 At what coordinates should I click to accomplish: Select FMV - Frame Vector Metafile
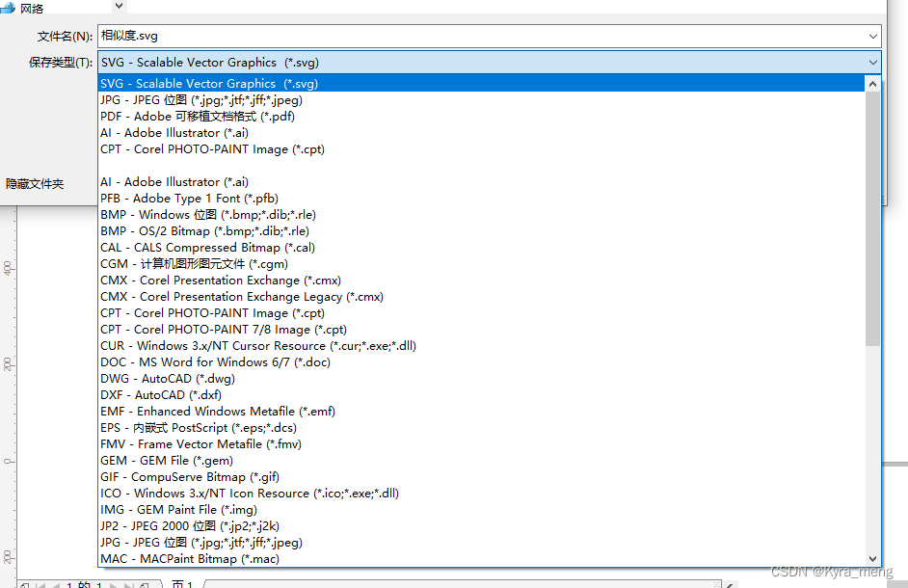point(482,444)
